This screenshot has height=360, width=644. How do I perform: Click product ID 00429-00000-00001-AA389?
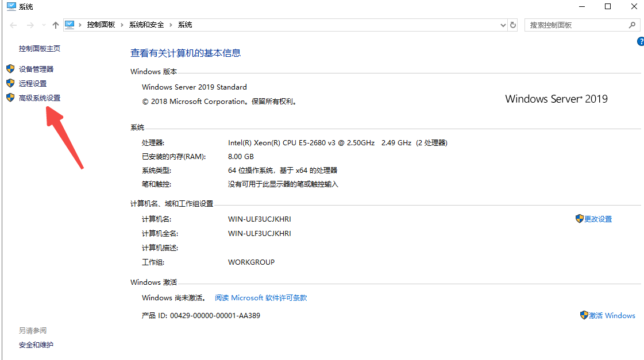click(215, 316)
